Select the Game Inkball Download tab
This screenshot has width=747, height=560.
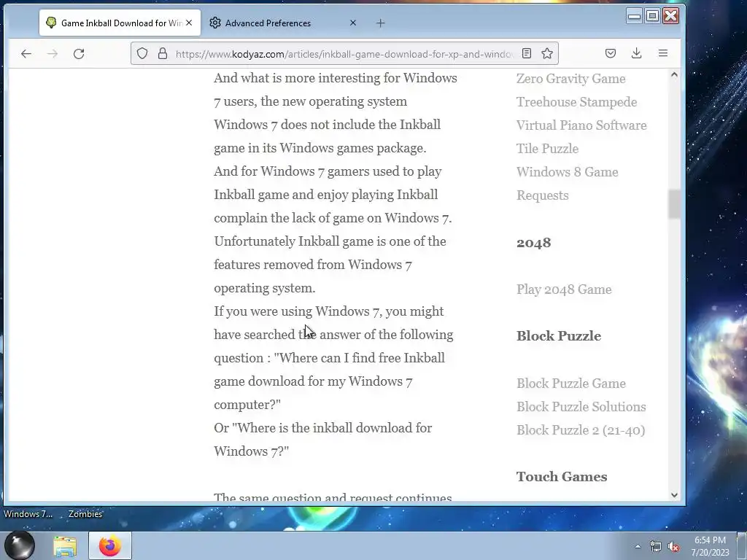click(x=120, y=23)
